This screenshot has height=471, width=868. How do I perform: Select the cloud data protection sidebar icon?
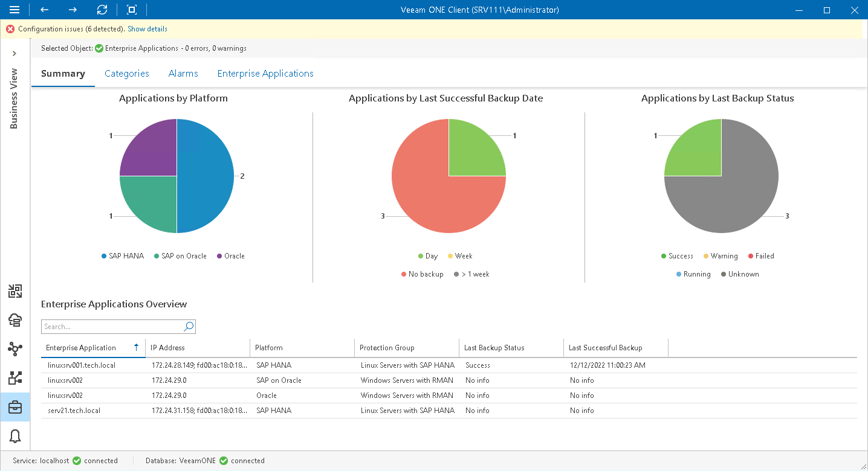(x=15, y=320)
